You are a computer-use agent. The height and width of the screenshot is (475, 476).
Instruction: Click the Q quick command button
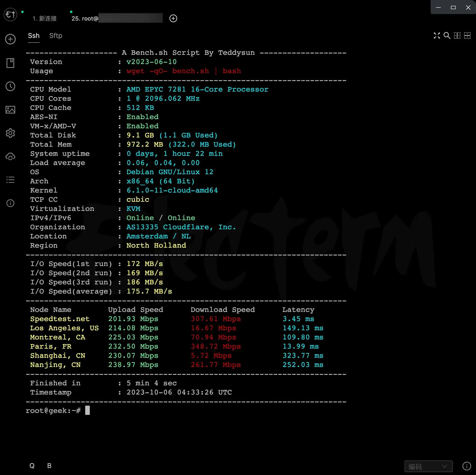coord(32,466)
